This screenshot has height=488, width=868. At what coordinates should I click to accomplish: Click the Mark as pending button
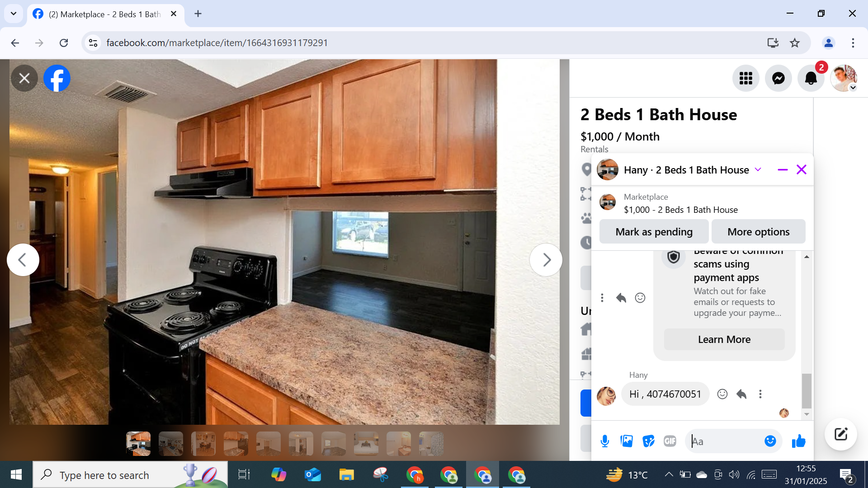pyautogui.click(x=654, y=232)
